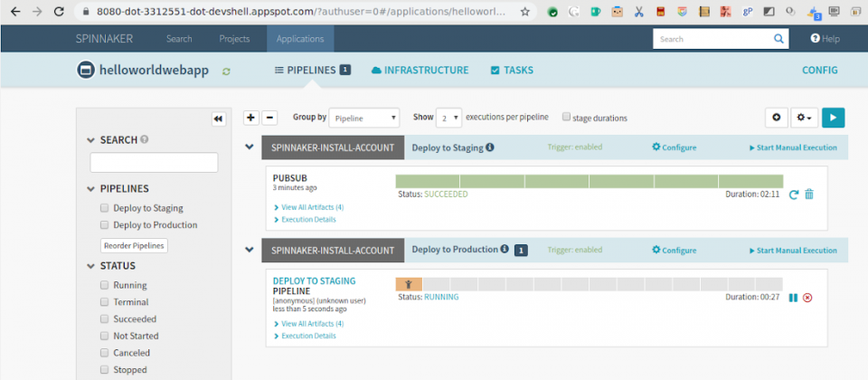Viewport: 868px width, 380px height.
Task: Click Configure for Deploy to Staging
Action: coord(674,147)
